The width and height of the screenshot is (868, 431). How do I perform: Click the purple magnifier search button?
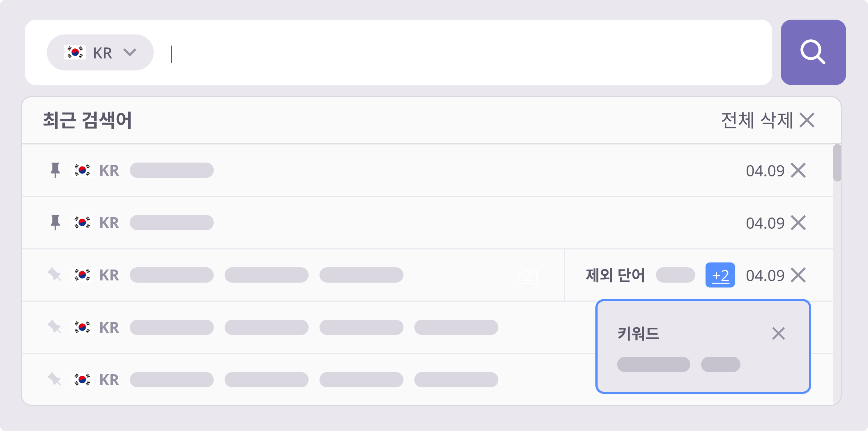click(813, 52)
